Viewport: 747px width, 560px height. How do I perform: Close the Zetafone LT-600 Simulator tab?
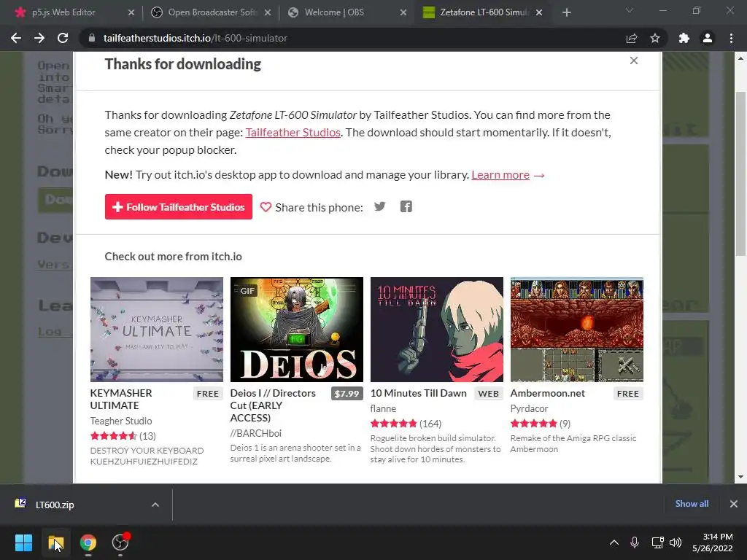[x=539, y=12]
